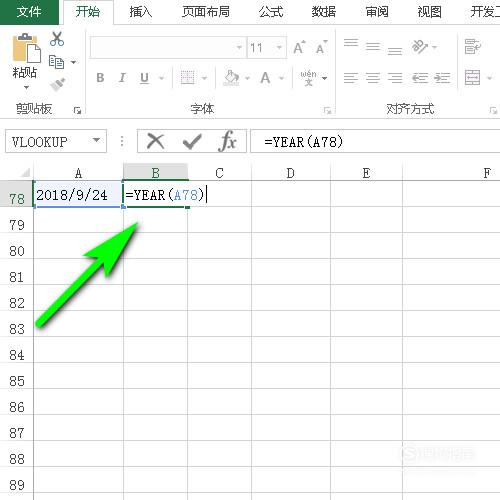
Task: Select column C header
Action: (219, 173)
